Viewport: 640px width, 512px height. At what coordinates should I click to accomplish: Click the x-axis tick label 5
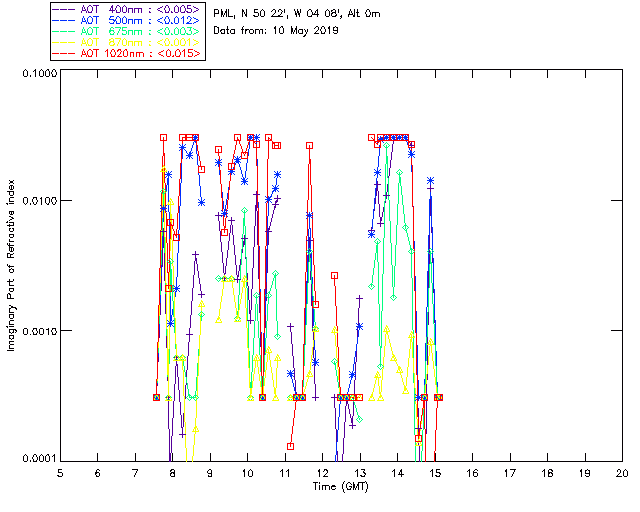pyautogui.click(x=60, y=472)
